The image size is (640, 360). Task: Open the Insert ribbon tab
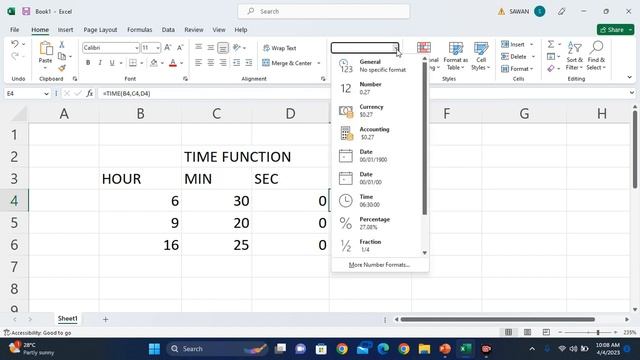(65, 30)
